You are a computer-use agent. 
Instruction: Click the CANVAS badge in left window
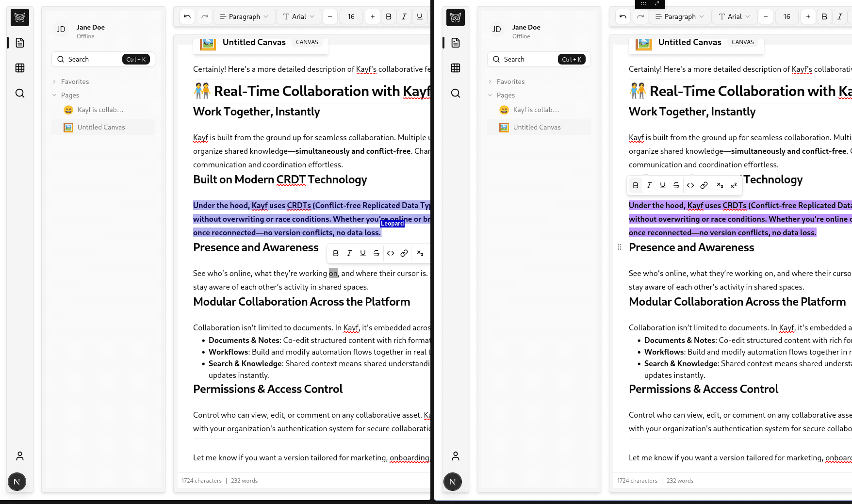[307, 42]
